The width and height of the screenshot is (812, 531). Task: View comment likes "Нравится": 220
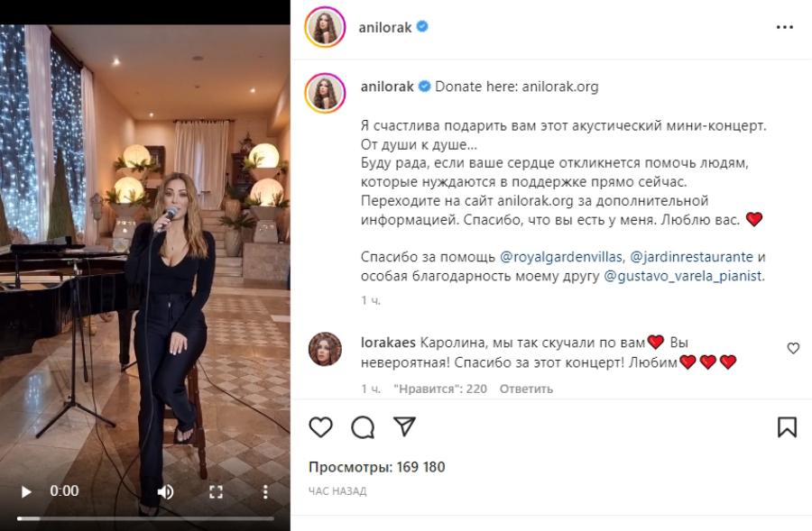pyautogui.click(x=440, y=389)
